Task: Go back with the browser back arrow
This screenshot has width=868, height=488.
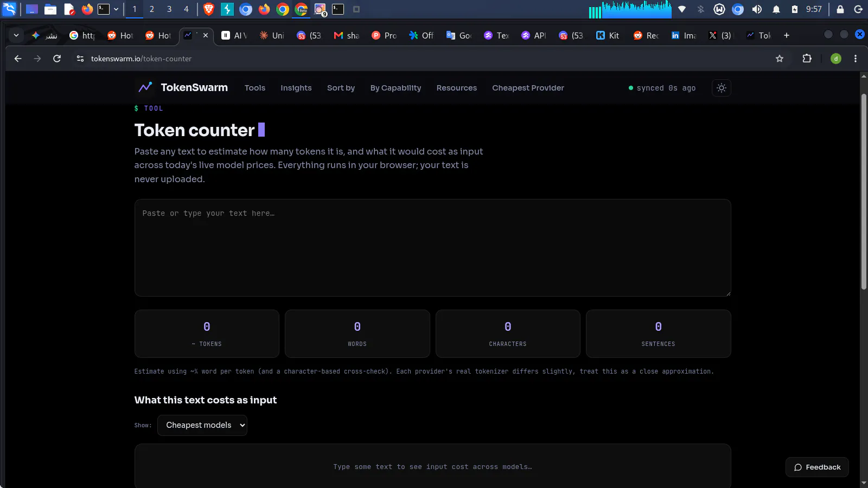Action: point(18,59)
